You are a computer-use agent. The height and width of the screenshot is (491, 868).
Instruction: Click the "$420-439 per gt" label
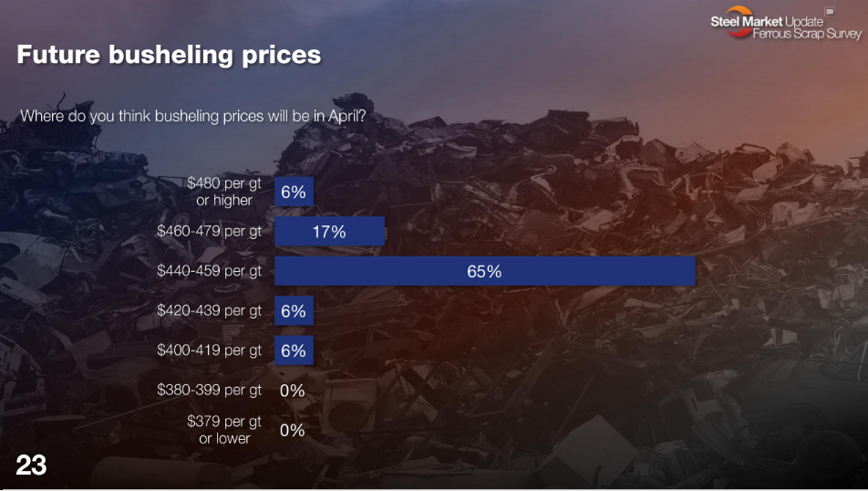click(210, 310)
